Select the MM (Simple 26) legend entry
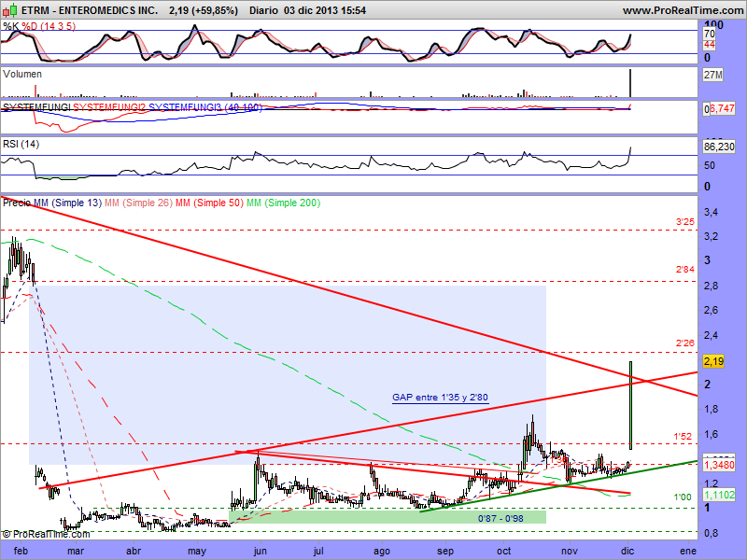 [x=138, y=203]
